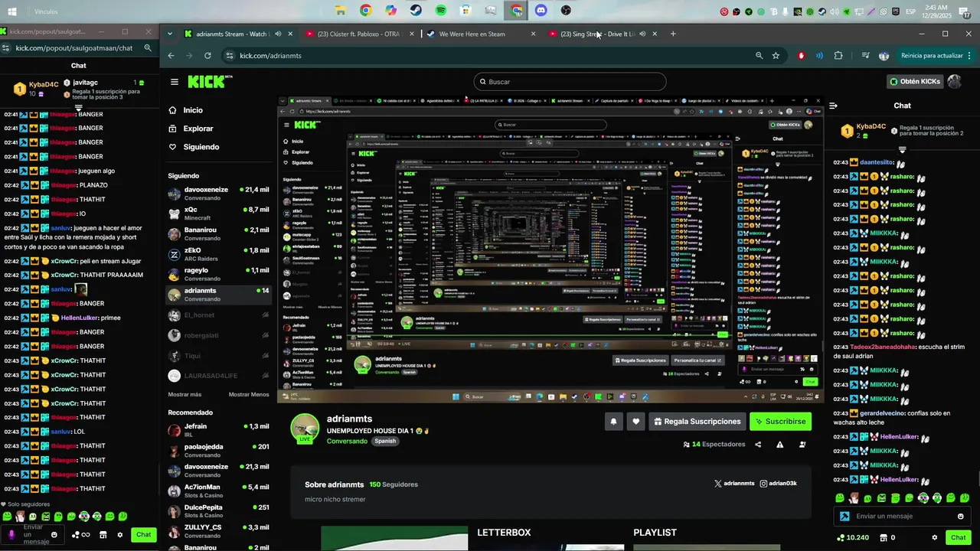Expand following list with Mostrar más
The width and height of the screenshot is (980, 551).
(x=185, y=394)
